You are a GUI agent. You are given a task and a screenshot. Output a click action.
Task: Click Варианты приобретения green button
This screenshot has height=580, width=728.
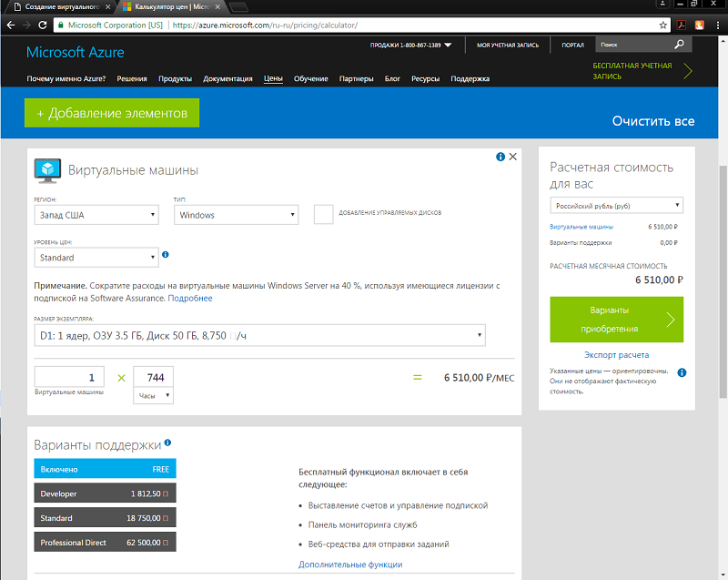[x=617, y=320]
